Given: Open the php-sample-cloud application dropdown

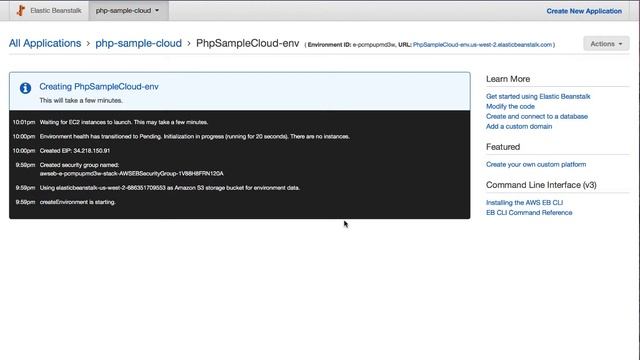Looking at the screenshot, I should [127, 11].
